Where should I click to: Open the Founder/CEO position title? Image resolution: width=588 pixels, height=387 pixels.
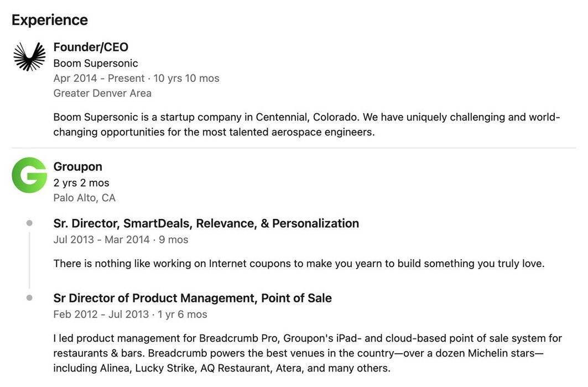91,48
